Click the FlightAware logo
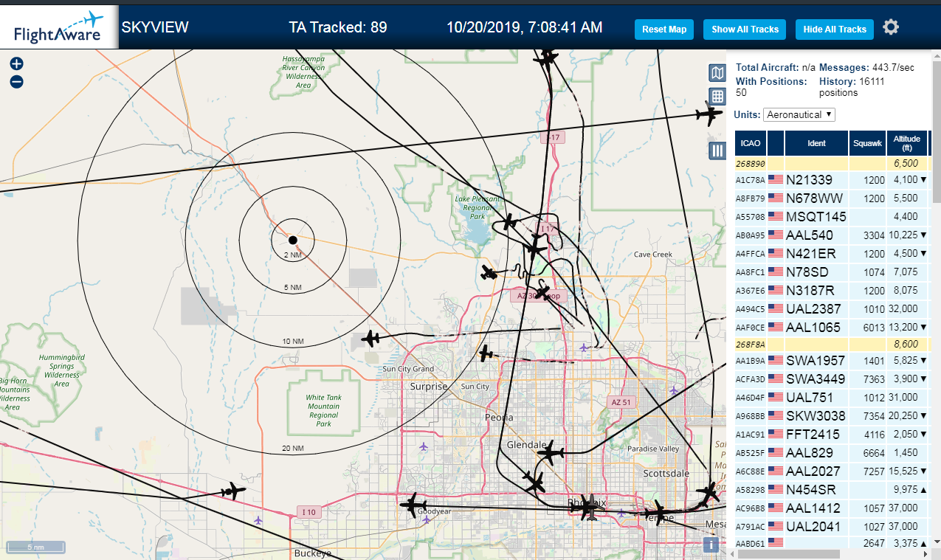Image resolution: width=941 pixels, height=560 pixels. click(59, 27)
